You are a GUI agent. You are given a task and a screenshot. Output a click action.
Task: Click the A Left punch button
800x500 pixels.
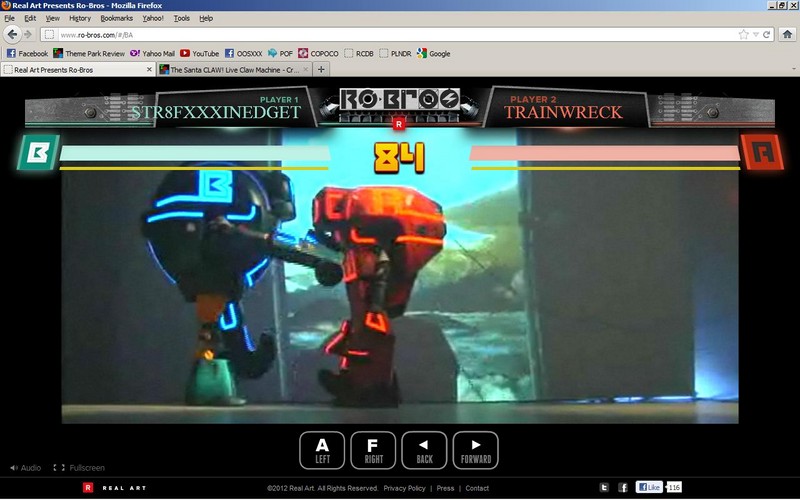coord(322,450)
